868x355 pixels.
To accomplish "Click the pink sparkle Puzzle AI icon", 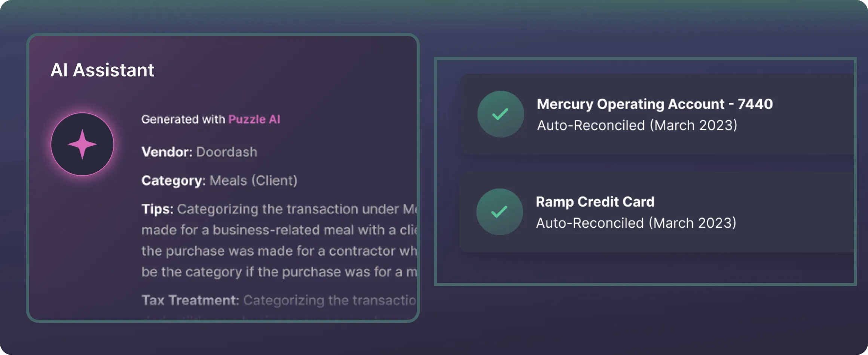I will 82,144.
